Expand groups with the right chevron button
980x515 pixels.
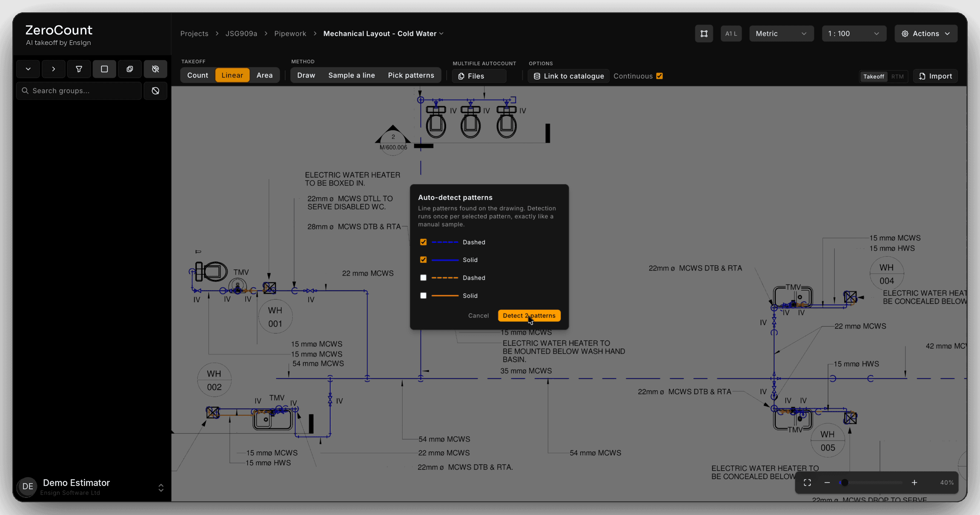54,69
